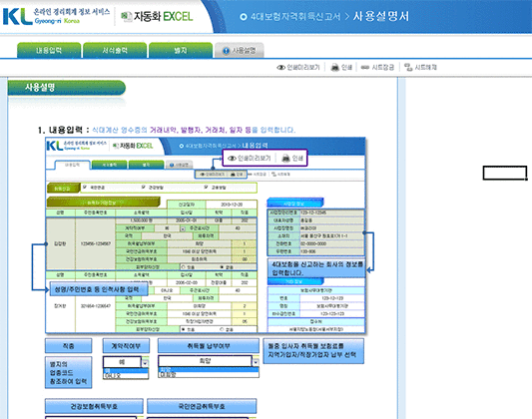Click the 자동화 EXCEL logo
532x419 pixels.
(x=157, y=16)
